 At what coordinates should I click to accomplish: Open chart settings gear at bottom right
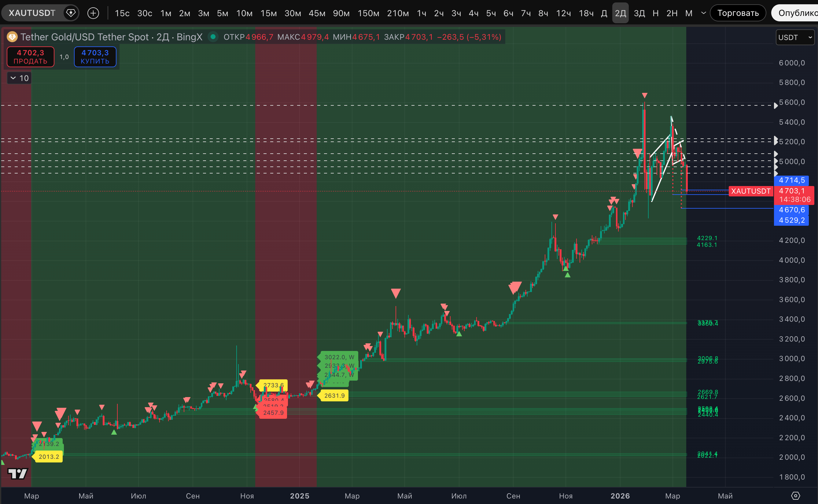pyautogui.click(x=795, y=496)
